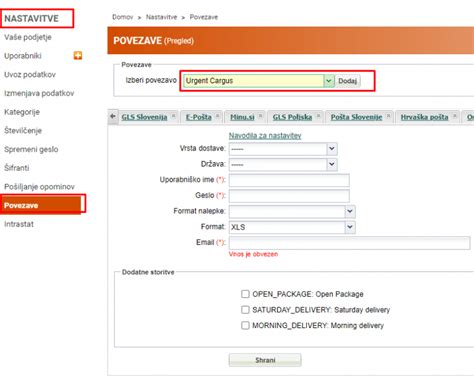Click the NASTAVITVE sidebar heading
474x383 pixels.
click(31, 18)
